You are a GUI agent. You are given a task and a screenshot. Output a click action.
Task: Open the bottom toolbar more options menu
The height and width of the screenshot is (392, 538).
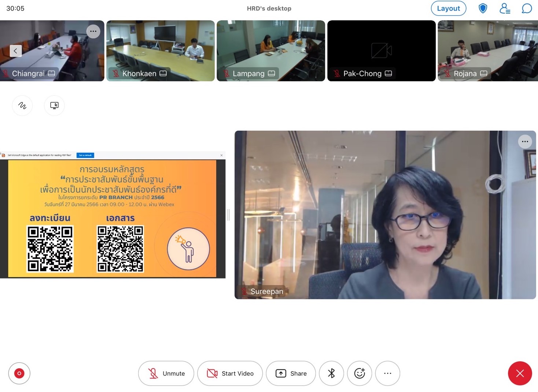387,373
